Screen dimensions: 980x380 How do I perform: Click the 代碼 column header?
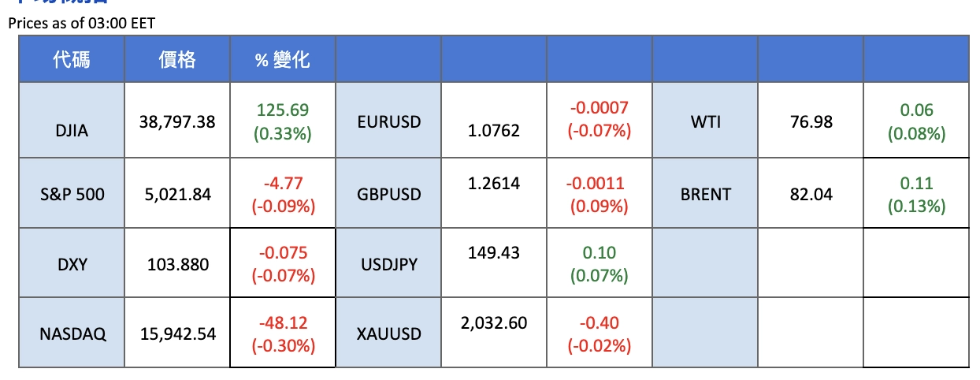pyautogui.click(x=72, y=59)
